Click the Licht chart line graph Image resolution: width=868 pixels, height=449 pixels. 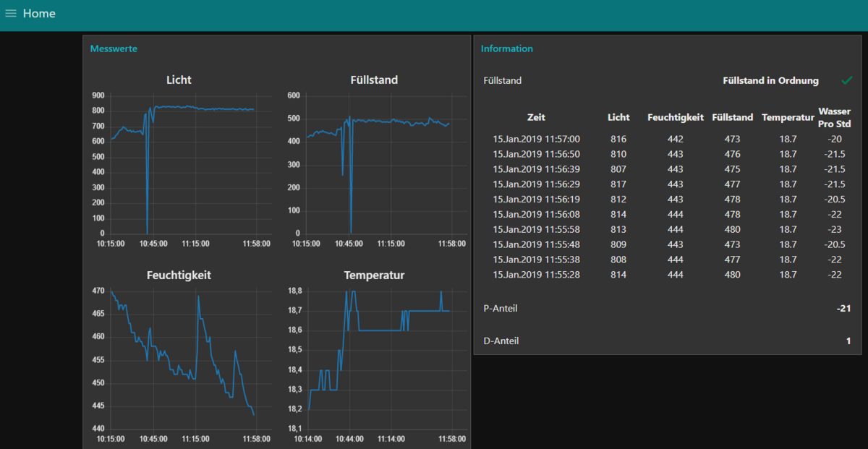coord(203,108)
